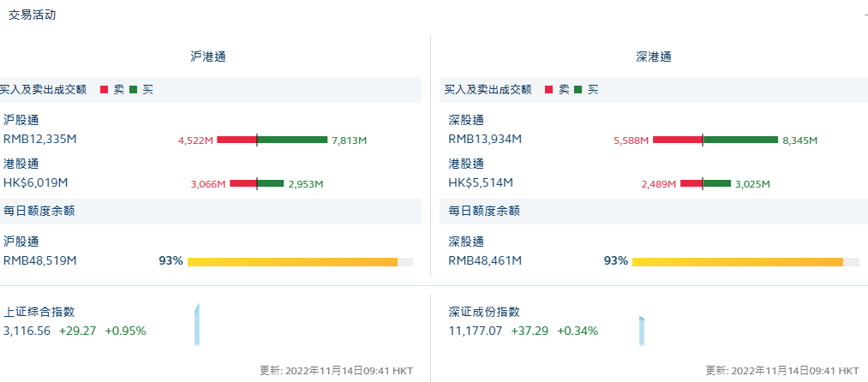Click the green 买 legend square under 深港通
Image resolution: width=868 pixels, height=382 pixels.
point(578,89)
